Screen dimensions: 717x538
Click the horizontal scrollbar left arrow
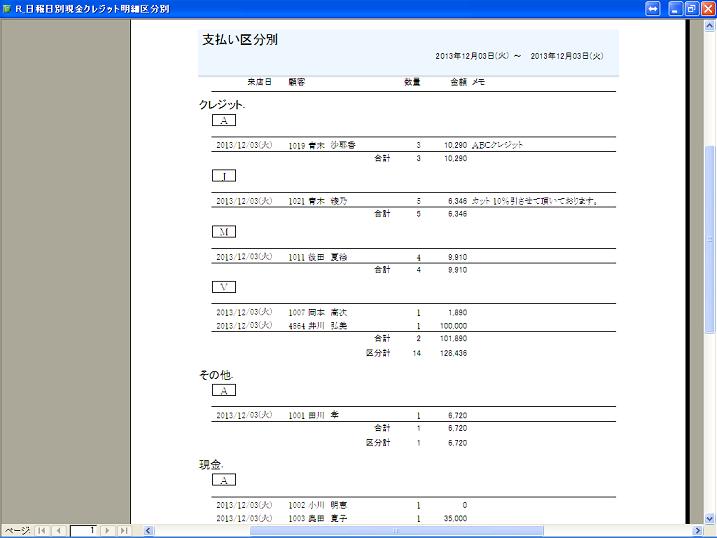pyautogui.click(x=148, y=530)
